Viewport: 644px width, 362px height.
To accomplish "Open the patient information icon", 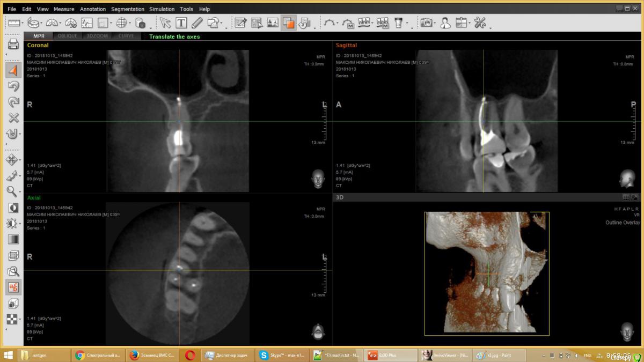I will click(445, 23).
